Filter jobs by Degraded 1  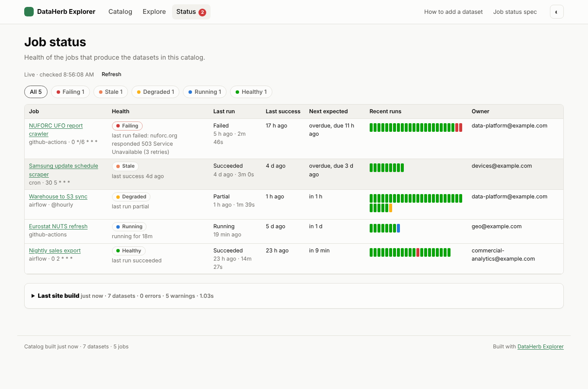155,92
